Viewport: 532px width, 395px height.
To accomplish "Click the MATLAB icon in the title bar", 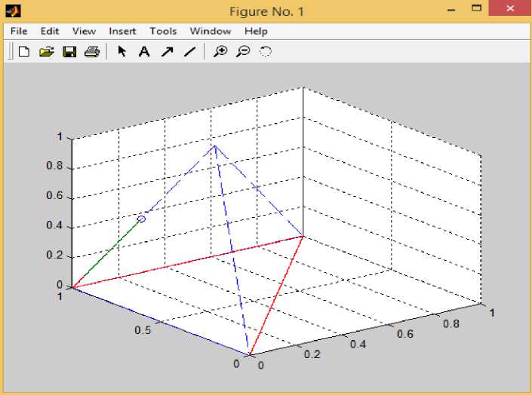I will pos(12,11).
